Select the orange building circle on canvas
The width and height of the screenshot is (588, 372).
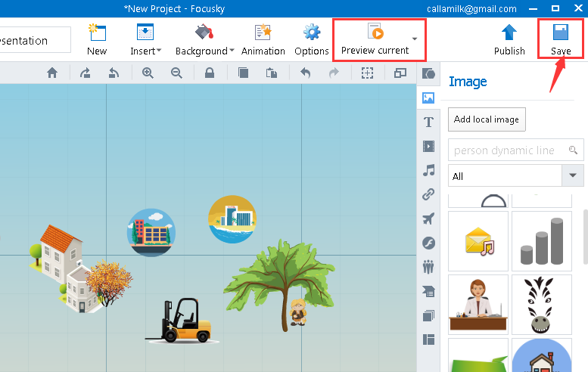tap(151, 233)
